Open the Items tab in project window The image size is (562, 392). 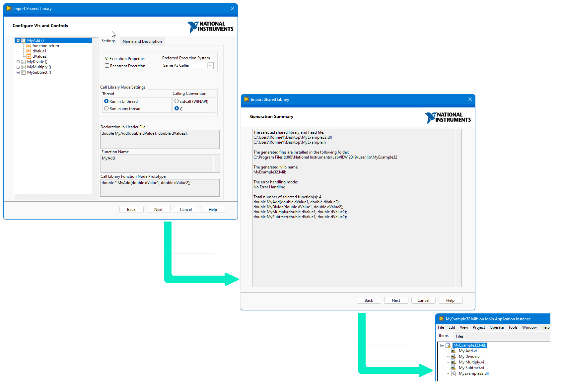[444, 336]
